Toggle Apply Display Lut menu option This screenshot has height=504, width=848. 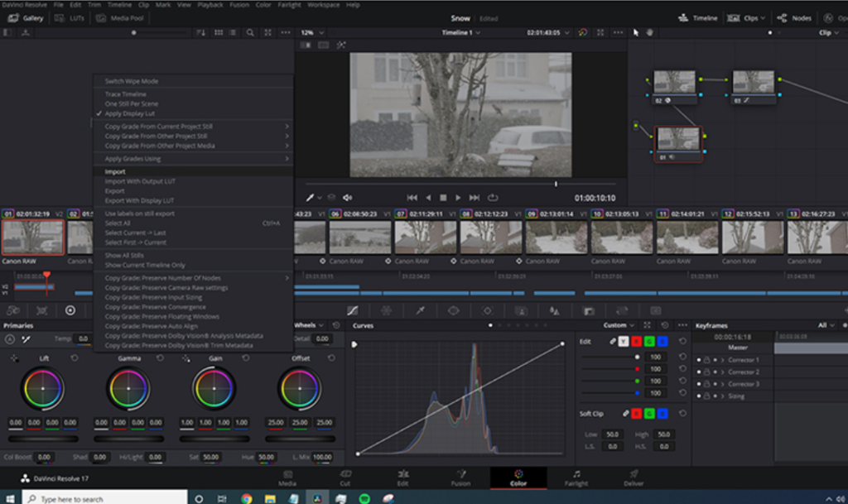[x=130, y=113]
